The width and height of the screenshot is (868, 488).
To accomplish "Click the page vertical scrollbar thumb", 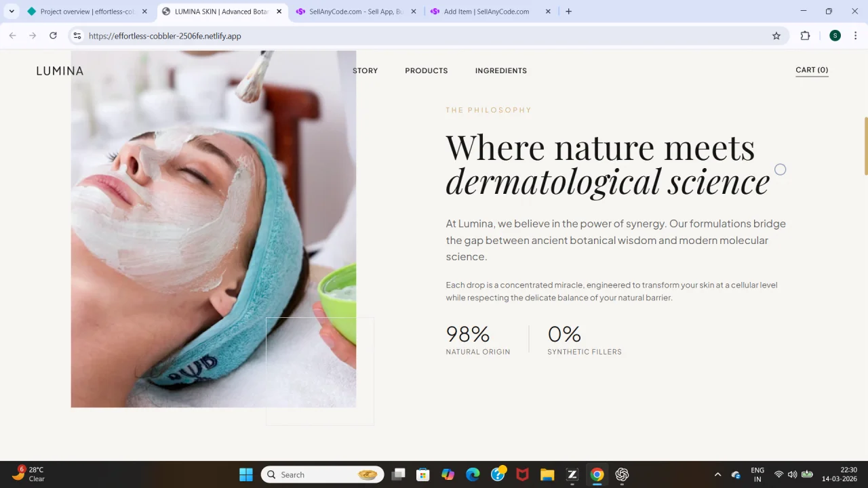I will 865,146.
